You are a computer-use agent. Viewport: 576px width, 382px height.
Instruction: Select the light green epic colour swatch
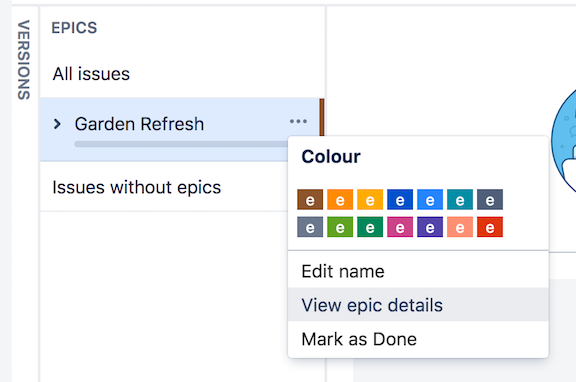point(340,227)
